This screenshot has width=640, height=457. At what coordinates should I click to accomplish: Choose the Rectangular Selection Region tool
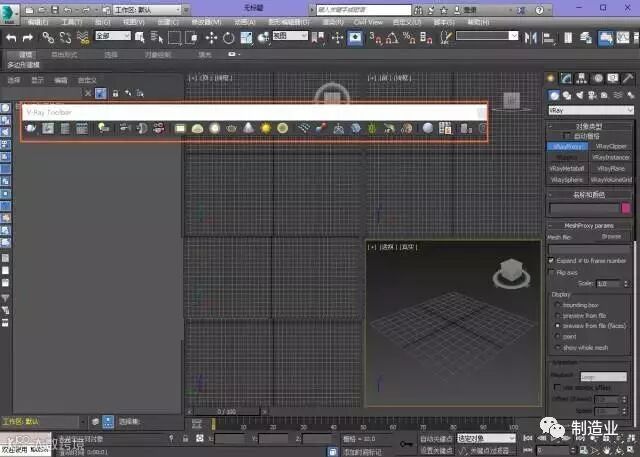(174, 38)
